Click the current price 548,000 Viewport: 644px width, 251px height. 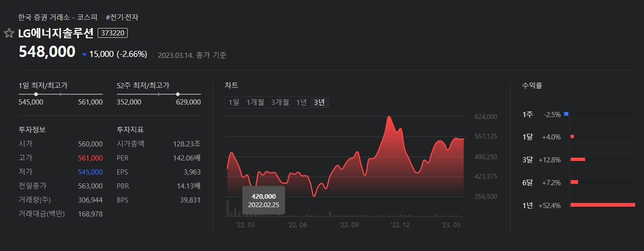(x=47, y=52)
